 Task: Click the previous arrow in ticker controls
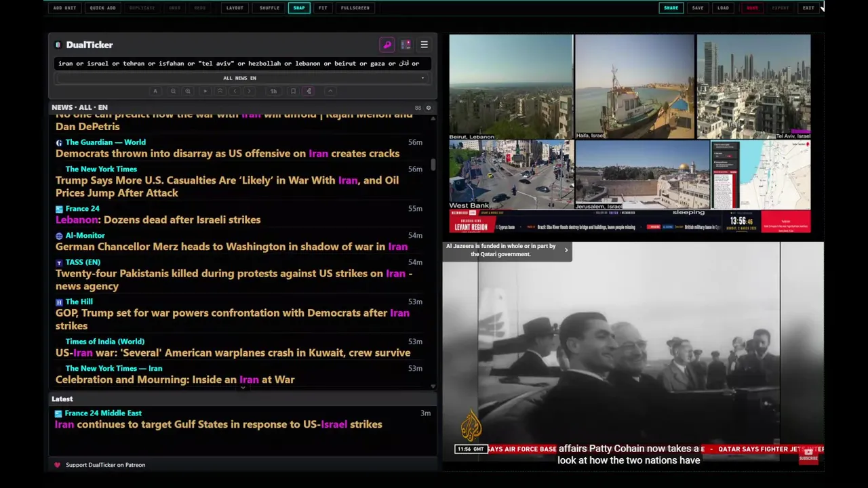click(235, 91)
